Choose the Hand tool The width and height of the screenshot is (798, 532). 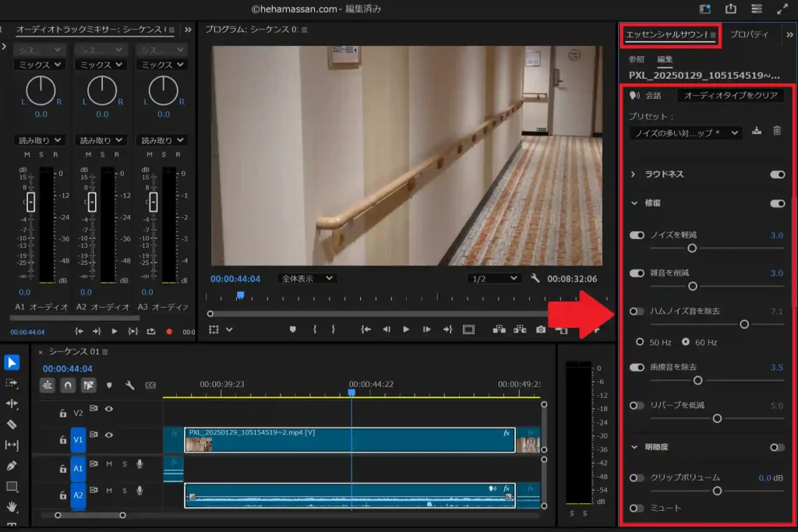pos(12,506)
